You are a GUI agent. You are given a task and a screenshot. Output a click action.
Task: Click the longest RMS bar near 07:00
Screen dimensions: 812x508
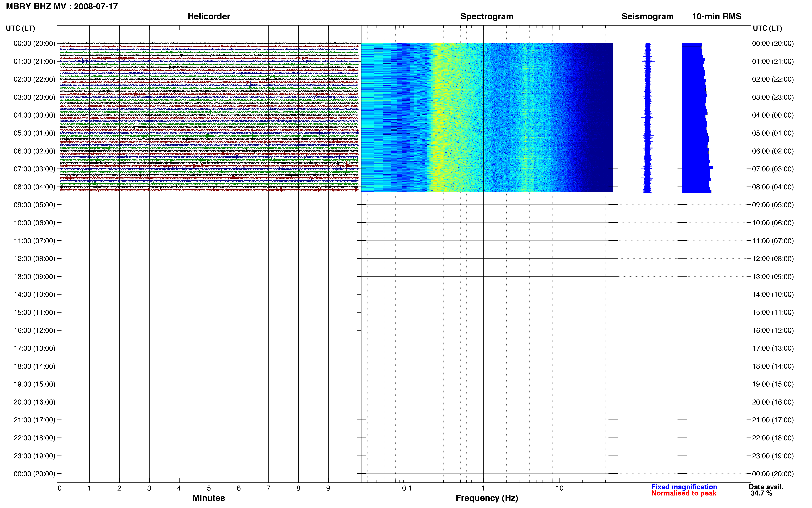(x=698, y=167)
